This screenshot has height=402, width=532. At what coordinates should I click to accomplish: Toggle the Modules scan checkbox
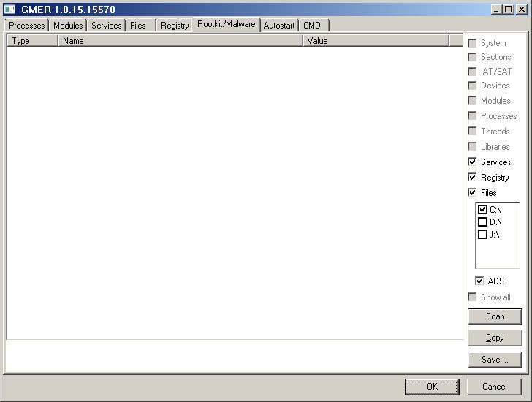[x=472, y=100]
